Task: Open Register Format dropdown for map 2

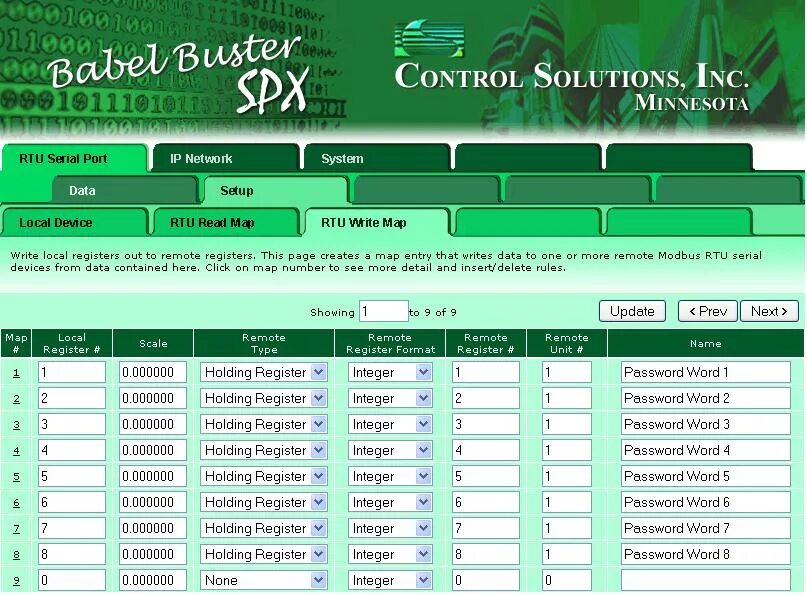Action: [x=390, y=398]
